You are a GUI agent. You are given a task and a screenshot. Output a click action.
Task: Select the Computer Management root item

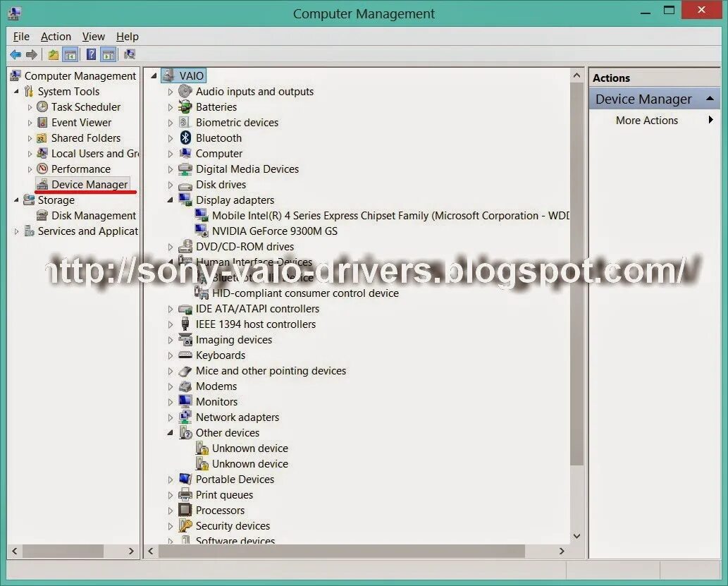80,75
